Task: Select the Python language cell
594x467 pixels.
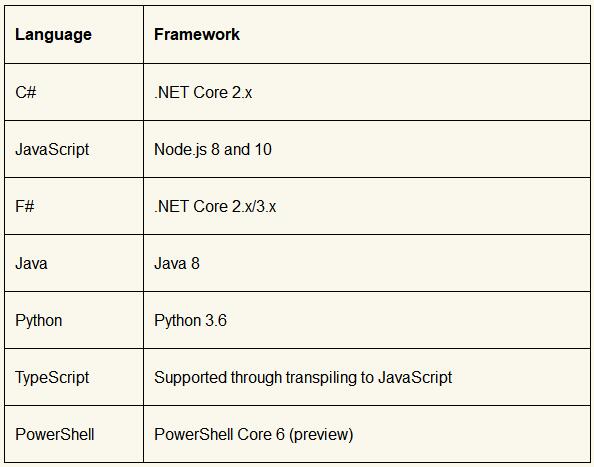Action: [x=74, y=320]
